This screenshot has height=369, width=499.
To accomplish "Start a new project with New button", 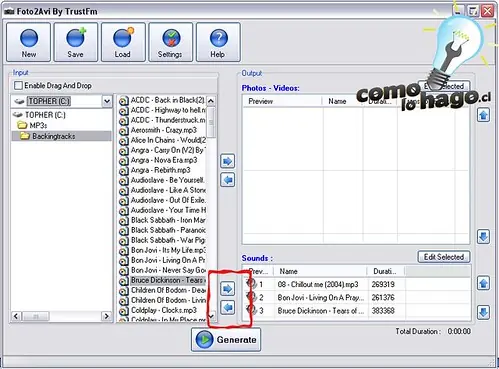I will point(29,42).
